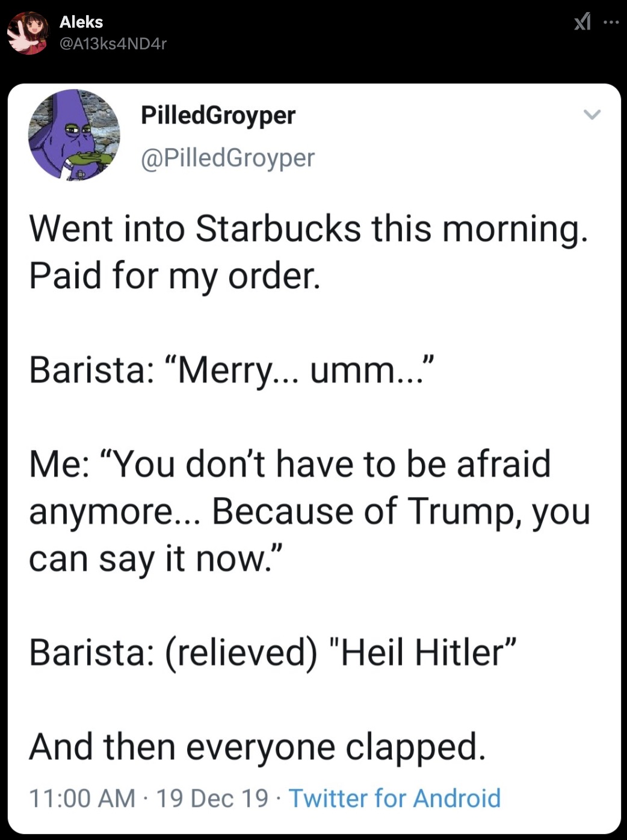Image resolution: width=627 pixels, height=840 pixels.
Task: Tap the "Paid for my order." line
Action: click(x=175, y=276)
